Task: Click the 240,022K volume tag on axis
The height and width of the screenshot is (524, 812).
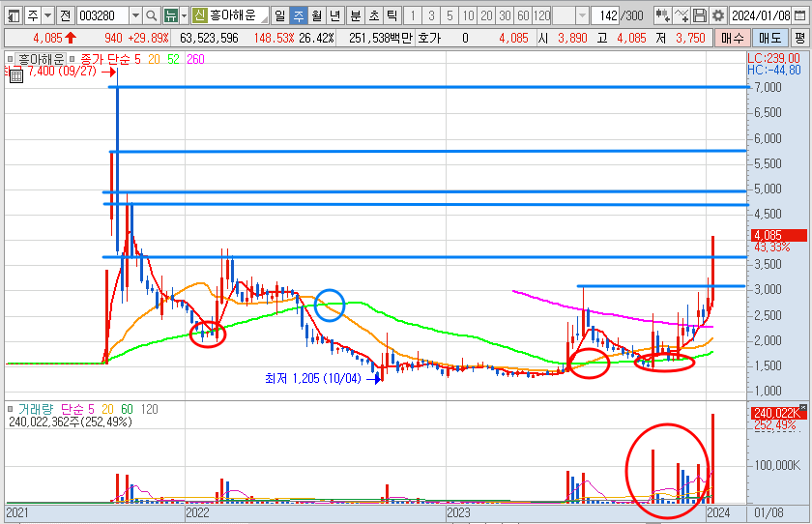Action: [777, 413]
